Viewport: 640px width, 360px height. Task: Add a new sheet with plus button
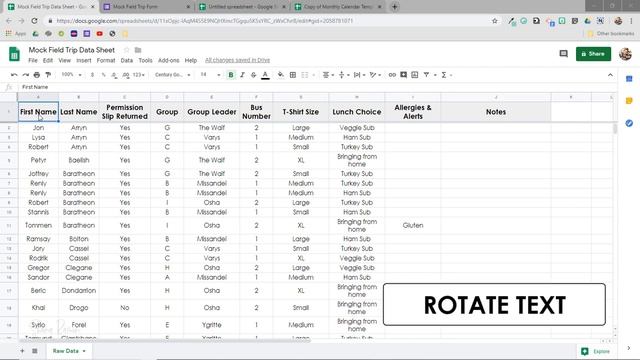tap(22, 351)
